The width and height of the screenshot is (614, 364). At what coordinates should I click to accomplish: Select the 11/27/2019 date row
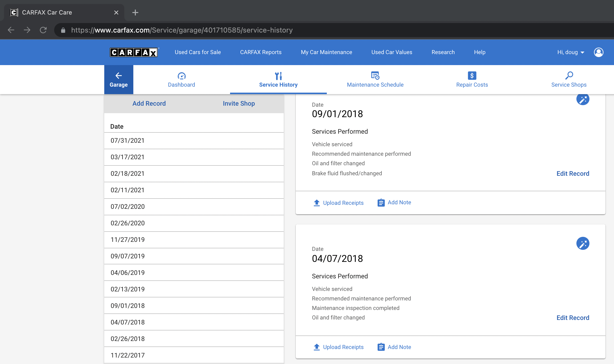(194, 240)
